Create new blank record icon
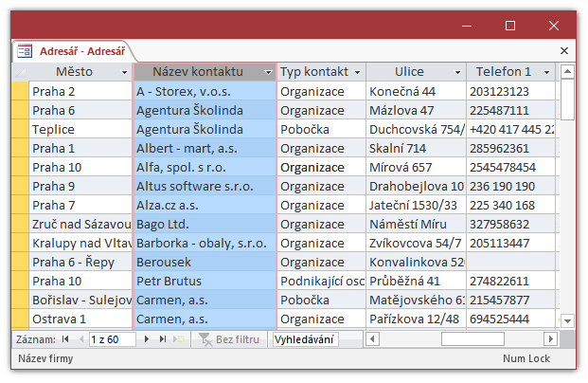Viewport: 588px width, 383px height. pos(179,339)
